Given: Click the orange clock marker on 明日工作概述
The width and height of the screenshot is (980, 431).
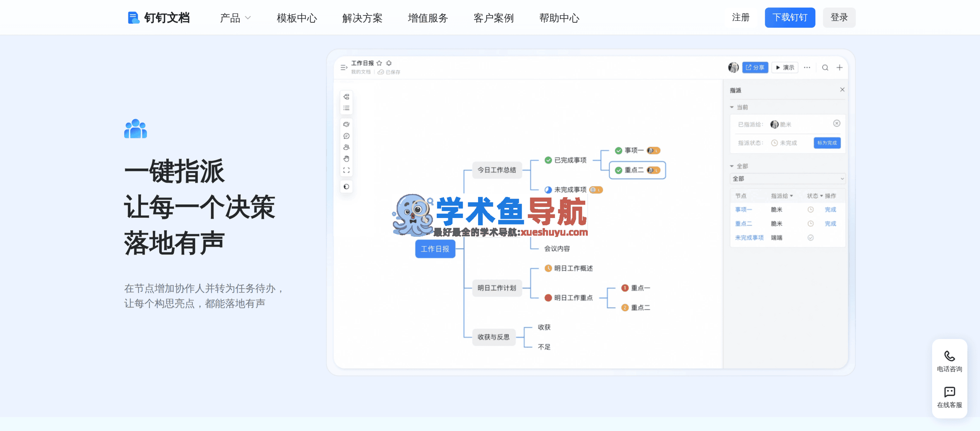Looking at the screenshot, I should coord(548,268).
